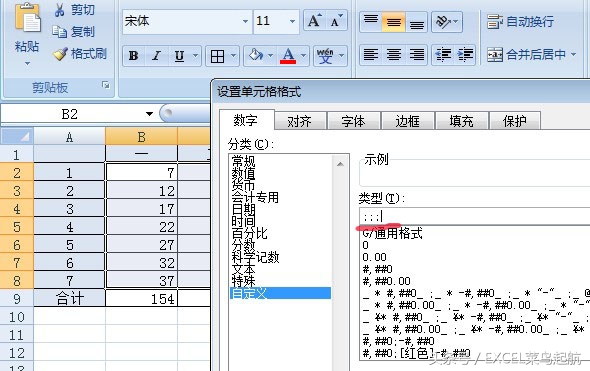Click cell containing 154

141,299
